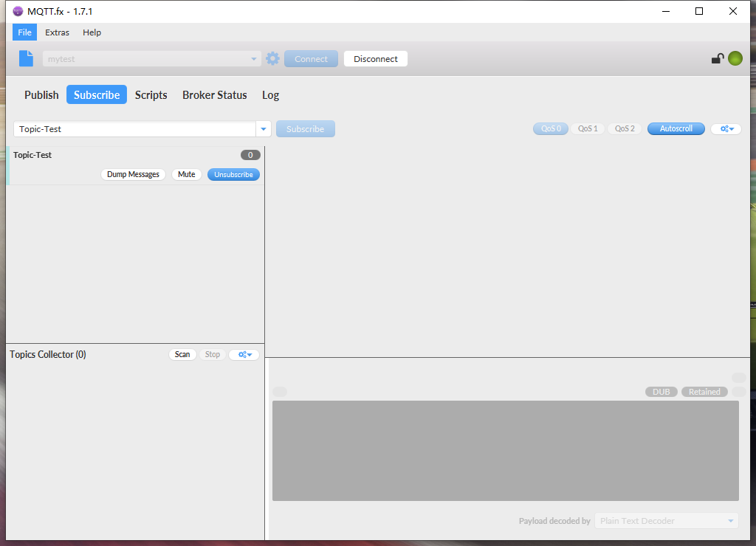Select QoS 1 level
756x546 pixels.
click(588, 128)
